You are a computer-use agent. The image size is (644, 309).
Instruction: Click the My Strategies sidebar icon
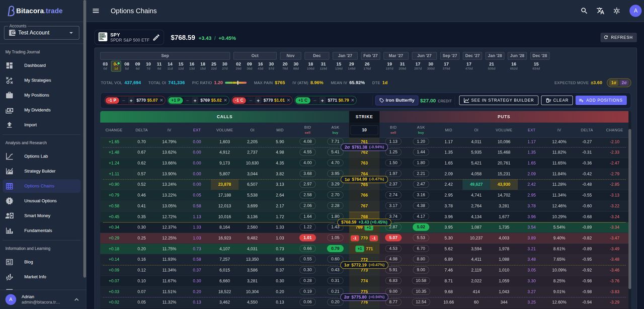pos(9,80)
